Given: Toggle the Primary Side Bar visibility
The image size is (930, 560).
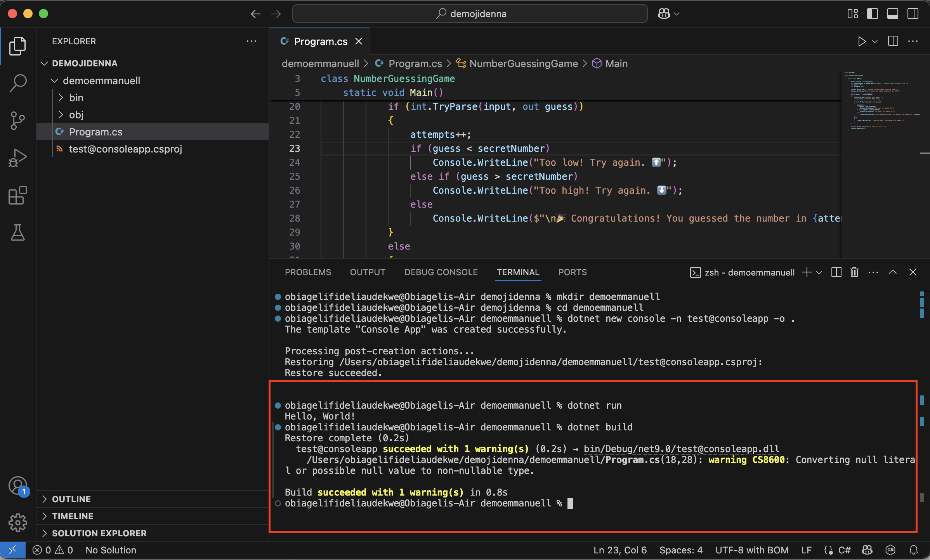Looking at the screenshot, I should tap(873, 14).
